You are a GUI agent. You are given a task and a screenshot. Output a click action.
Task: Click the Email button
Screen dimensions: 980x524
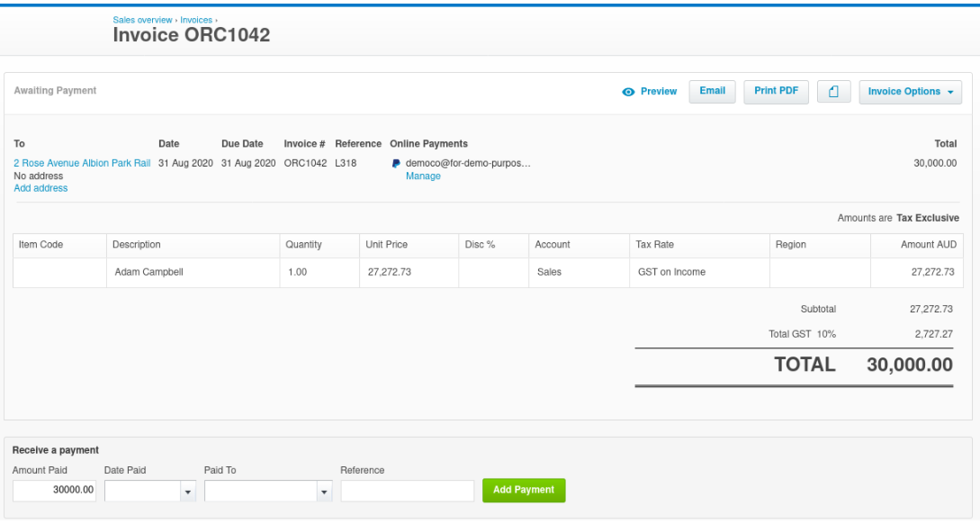(x=713, y=91)
